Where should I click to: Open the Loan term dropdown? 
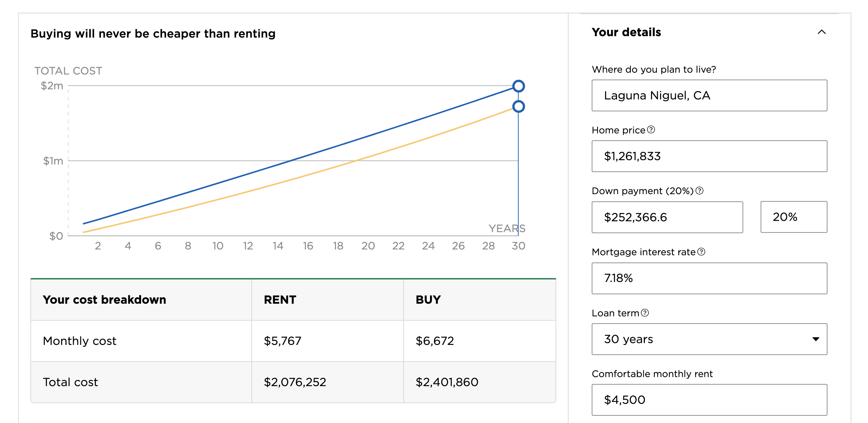click(x=709, y=339)
